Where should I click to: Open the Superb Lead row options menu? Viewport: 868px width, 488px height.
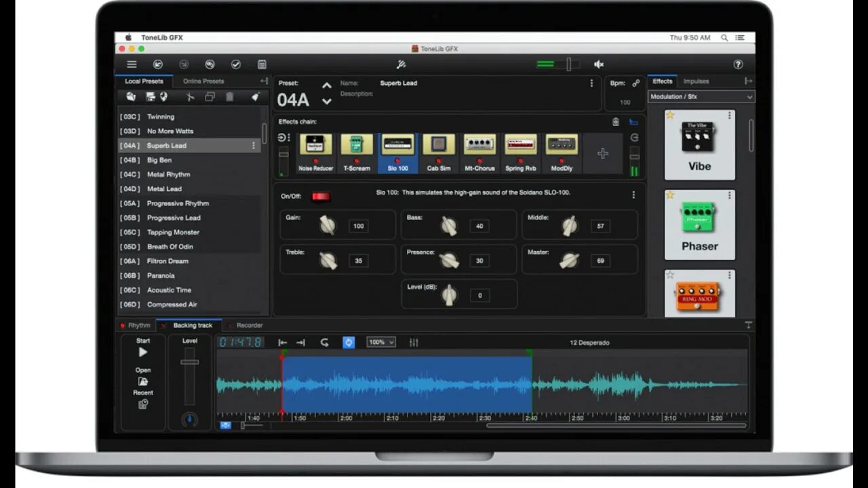[254, 146]
